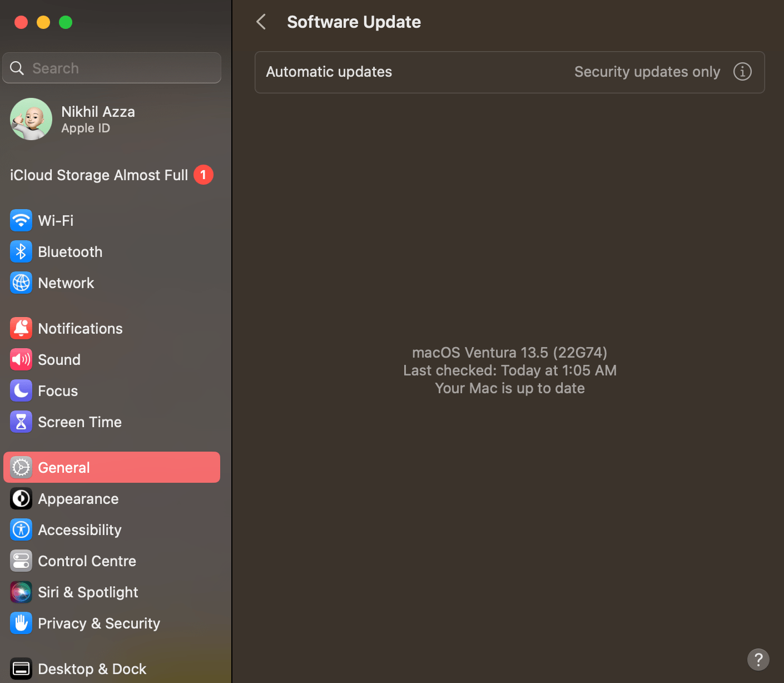Viewport: 784px width, 683px height.
Task: Select General label in sidebar
Action: pyautogui.click(x=64, y=468)
